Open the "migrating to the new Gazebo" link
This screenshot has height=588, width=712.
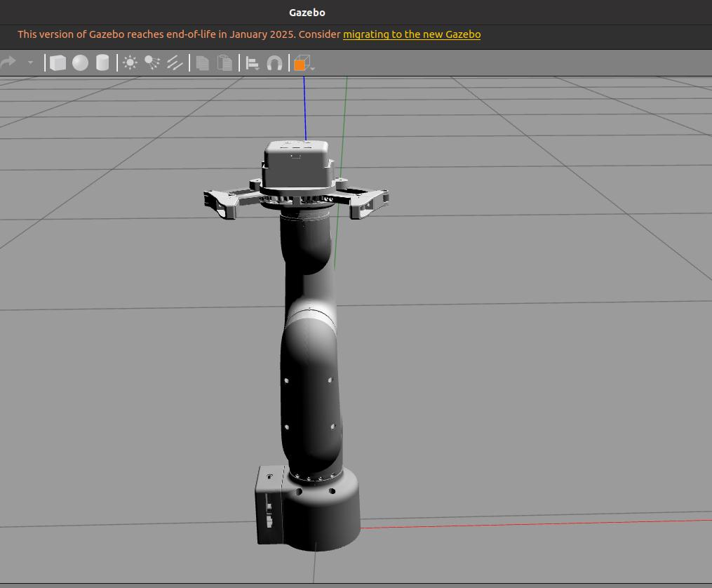pyautogui.click(x=412, y=34)
